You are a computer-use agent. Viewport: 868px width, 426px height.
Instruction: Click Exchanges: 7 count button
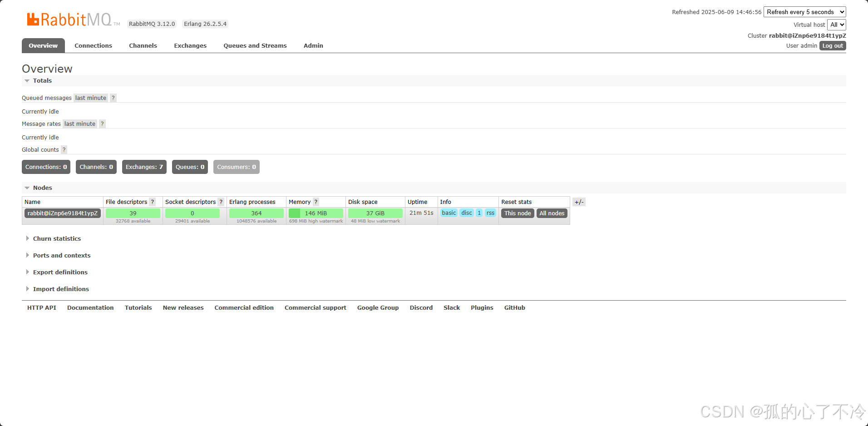tap(144, 167)
